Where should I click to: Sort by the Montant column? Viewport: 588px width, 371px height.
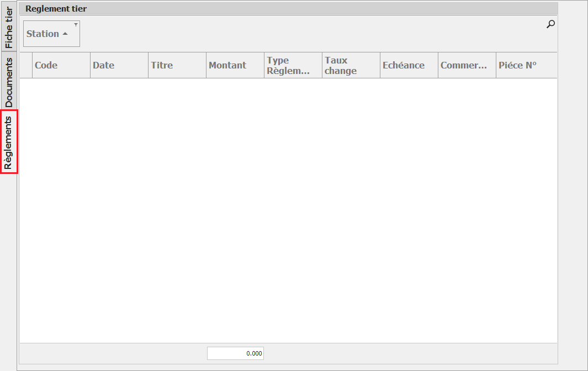pos(235,65)
